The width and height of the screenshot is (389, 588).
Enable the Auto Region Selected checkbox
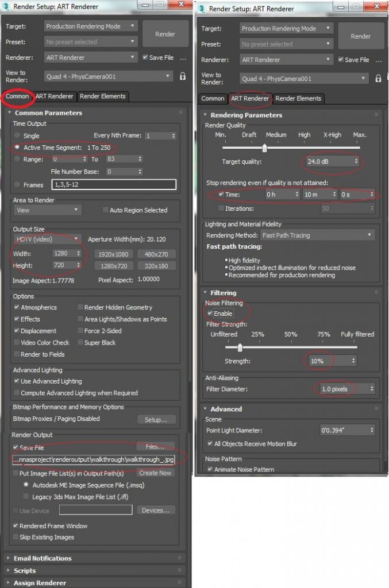coord(105,210)
